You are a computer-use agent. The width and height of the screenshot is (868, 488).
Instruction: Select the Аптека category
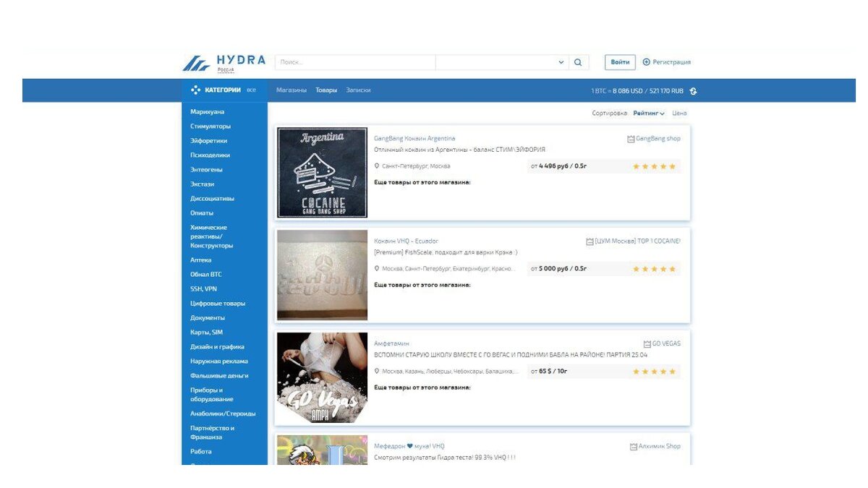coord(201,260)
